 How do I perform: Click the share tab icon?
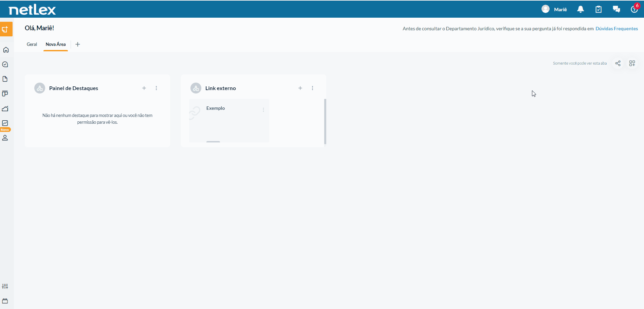click(618, 63)
